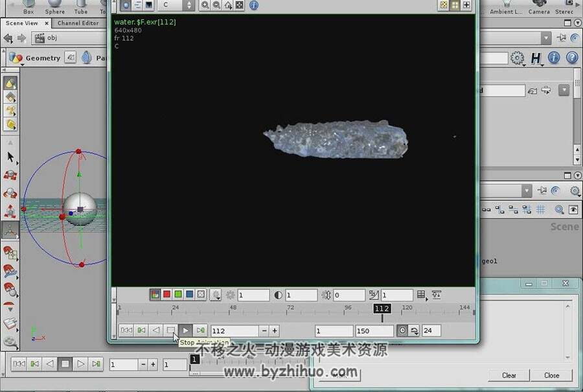Image resolution: width=583 pixels, height=392 pixels.
Task: Open network editor path dropdown arrow
Action: pos(527,190)
